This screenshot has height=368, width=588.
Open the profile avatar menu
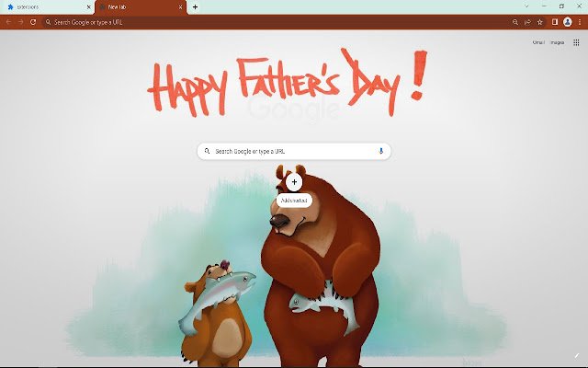click(568, 22)
